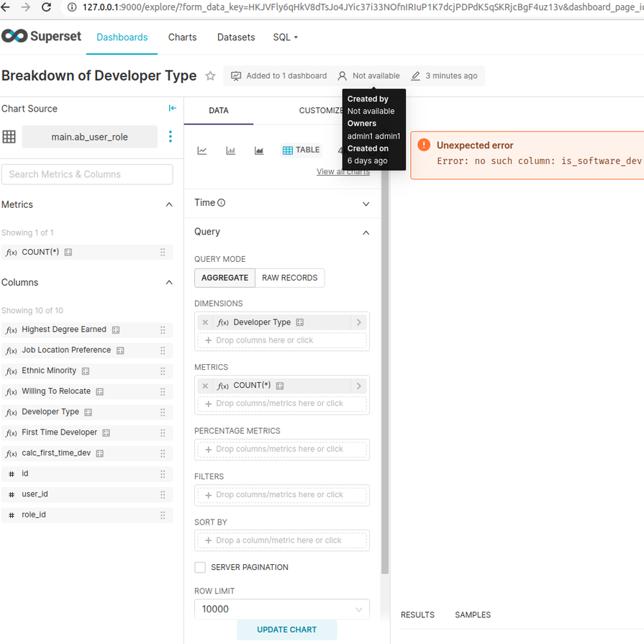Screen dimensions: 644x644
Task: Click Added to 1 dashboard text
Action: [x=286, y=76]
